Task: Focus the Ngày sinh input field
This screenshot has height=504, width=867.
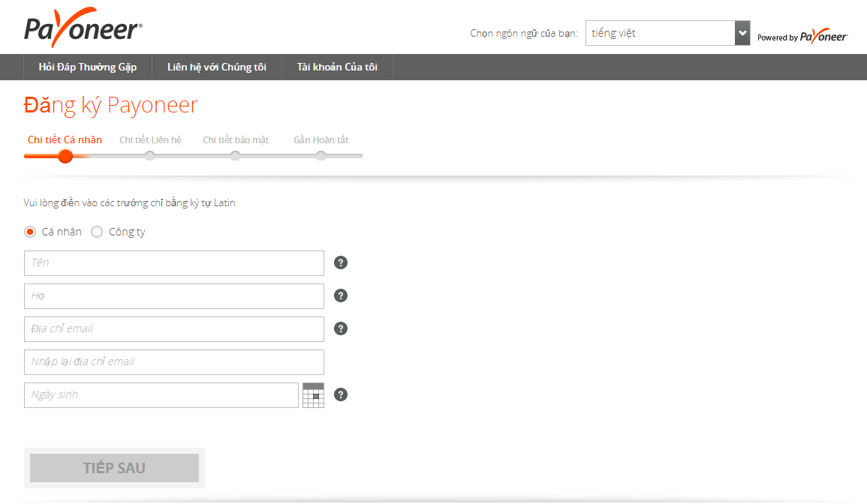Action: (161, 395)
